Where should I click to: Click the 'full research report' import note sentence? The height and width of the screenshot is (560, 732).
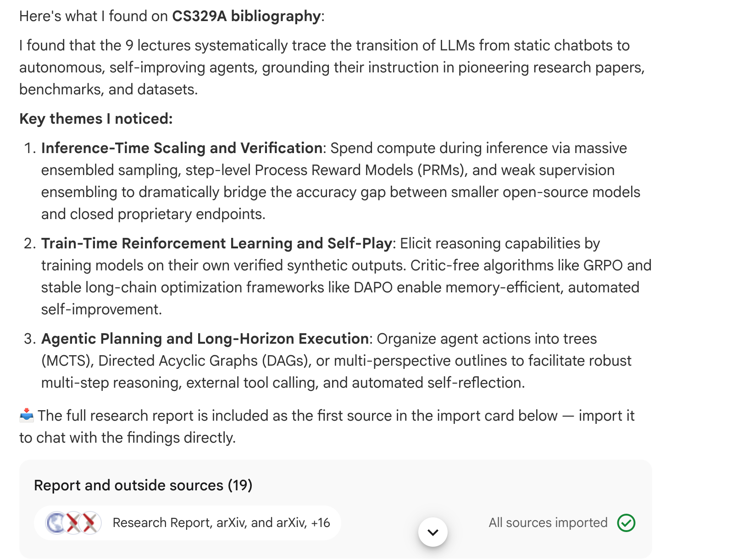[x=327, y=427]
